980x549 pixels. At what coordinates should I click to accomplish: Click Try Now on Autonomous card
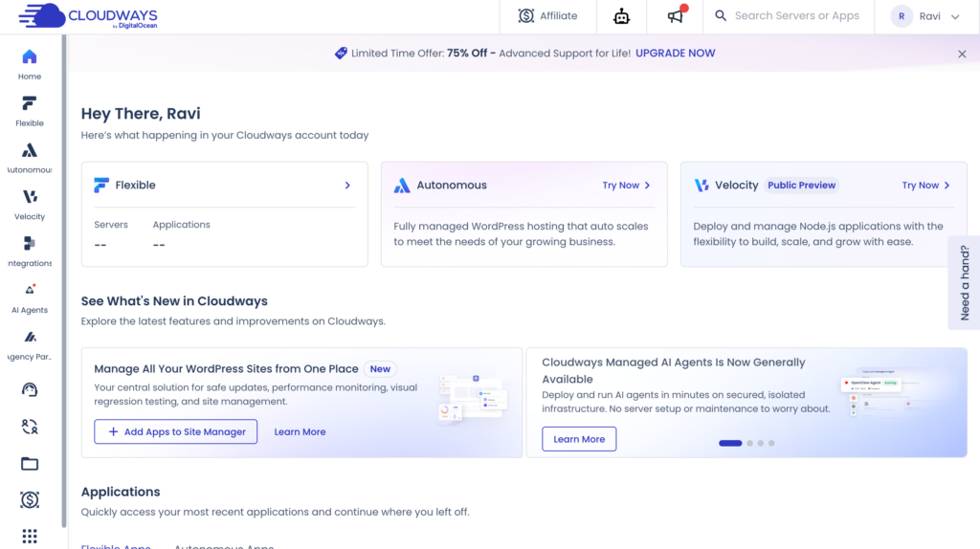(626, 185)
